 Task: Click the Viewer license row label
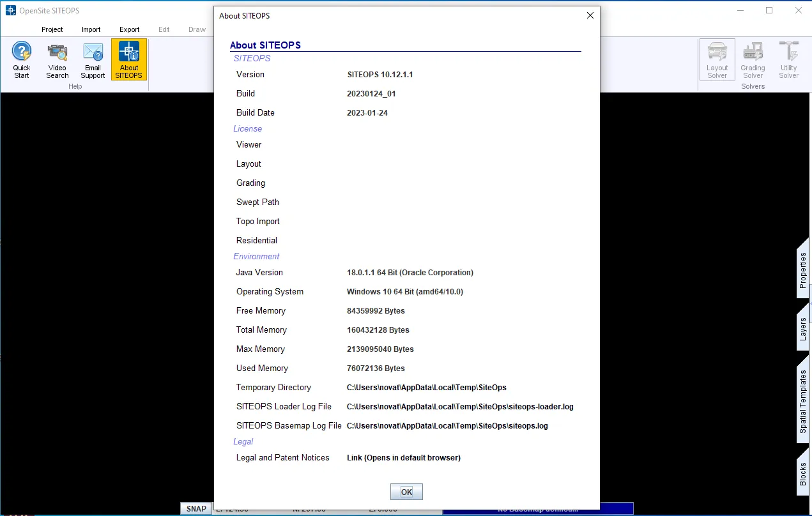[249, 145]
